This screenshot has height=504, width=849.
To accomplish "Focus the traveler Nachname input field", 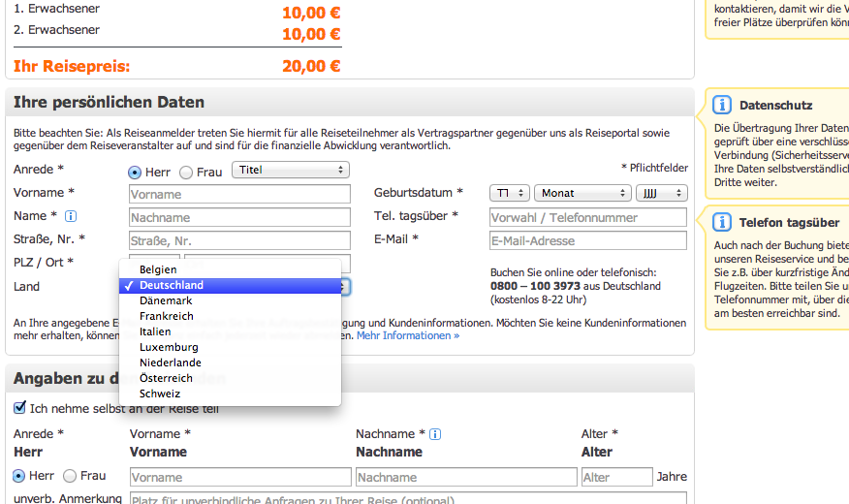I will (466, 478).
